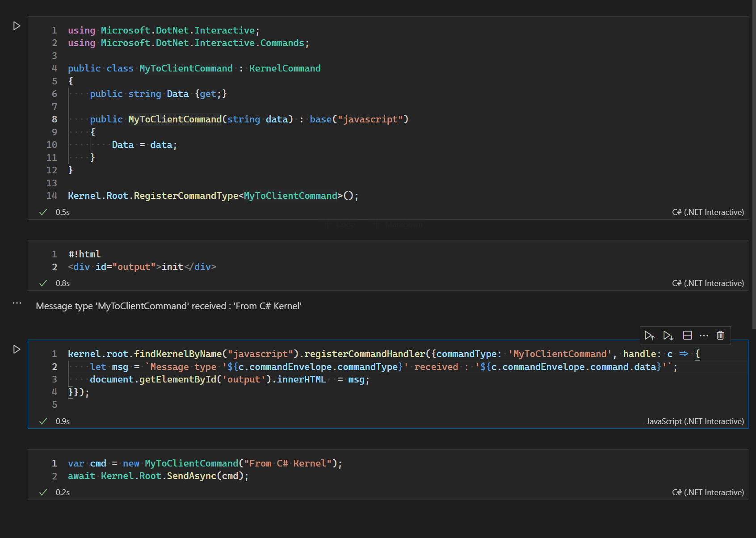This screenshot has width=756, height=538.
Task: Open C# kernel picker on the first cell
Action: 707,212
